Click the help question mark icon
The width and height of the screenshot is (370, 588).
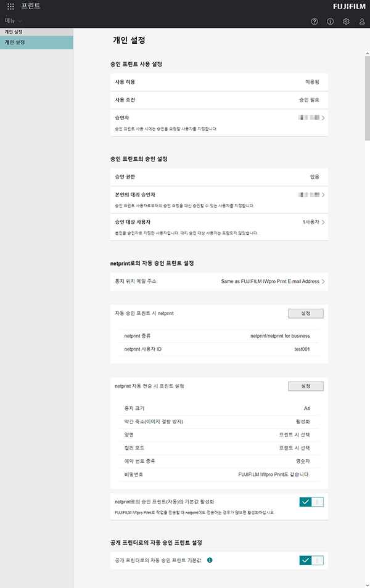314,22
